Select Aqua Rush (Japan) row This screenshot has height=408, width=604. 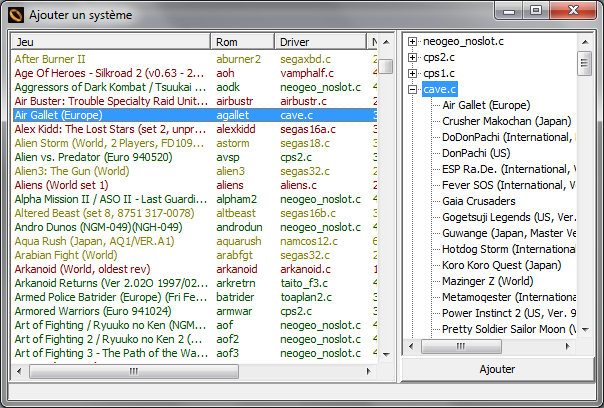(x=195, y=241)
